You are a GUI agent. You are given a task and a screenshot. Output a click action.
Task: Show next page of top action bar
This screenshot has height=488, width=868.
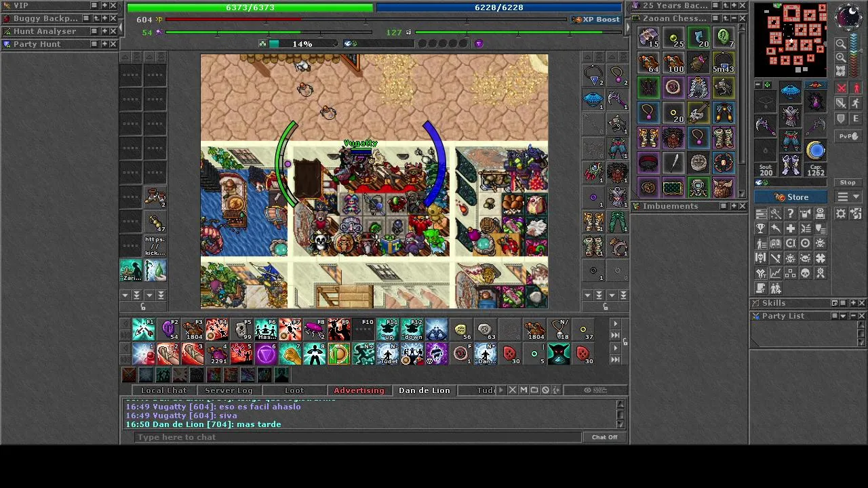pyautogui.click(x=615, y=324)
